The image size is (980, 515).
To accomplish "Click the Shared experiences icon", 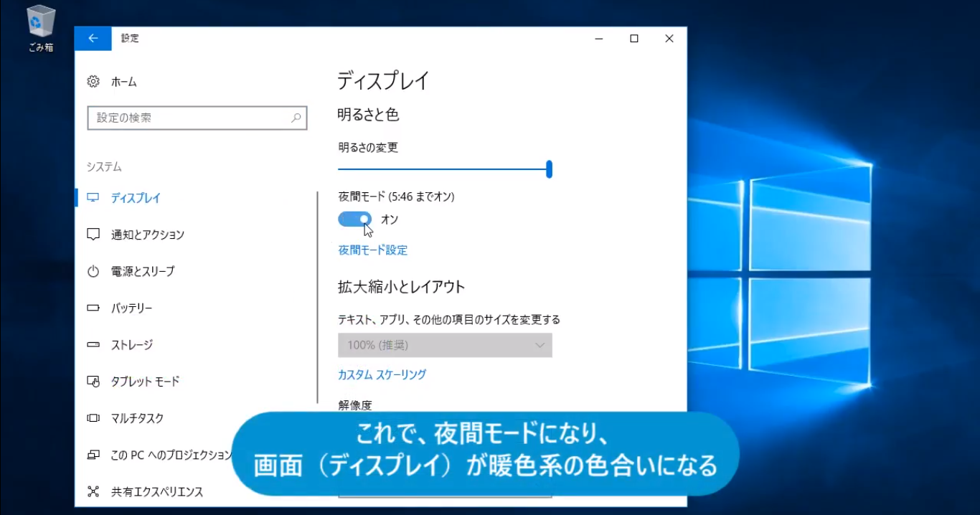I will [x=93, y=491].
